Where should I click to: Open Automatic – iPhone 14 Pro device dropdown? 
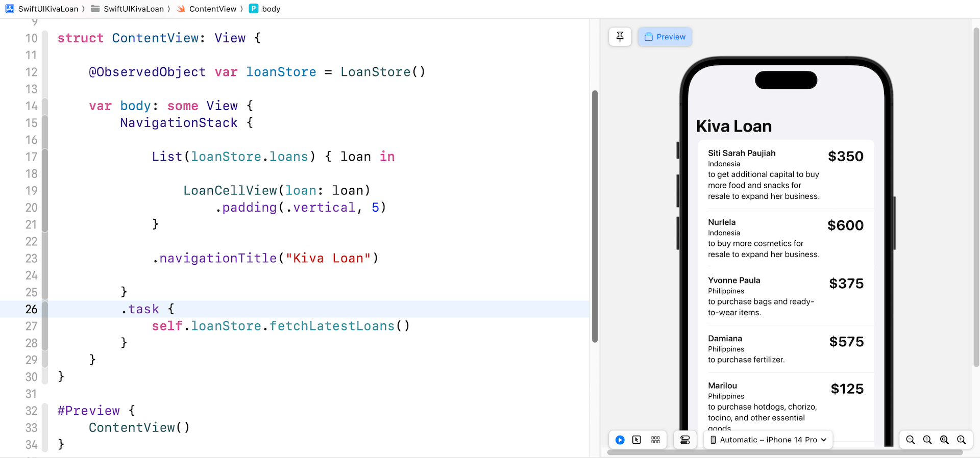tap(768, 440)
